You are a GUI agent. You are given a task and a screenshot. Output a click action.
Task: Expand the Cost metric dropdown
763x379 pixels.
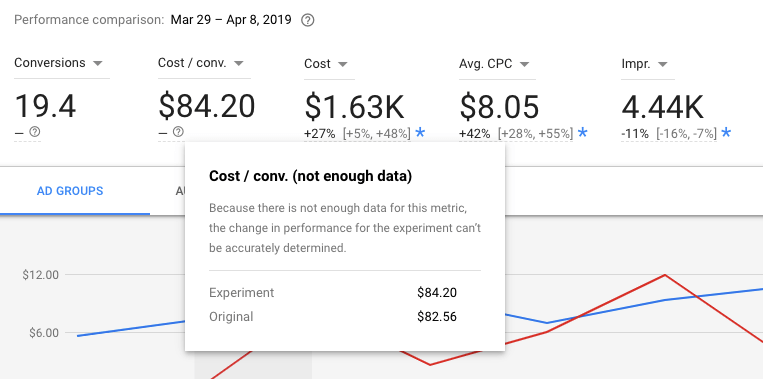pyautogui.click(x=326, y=64)
